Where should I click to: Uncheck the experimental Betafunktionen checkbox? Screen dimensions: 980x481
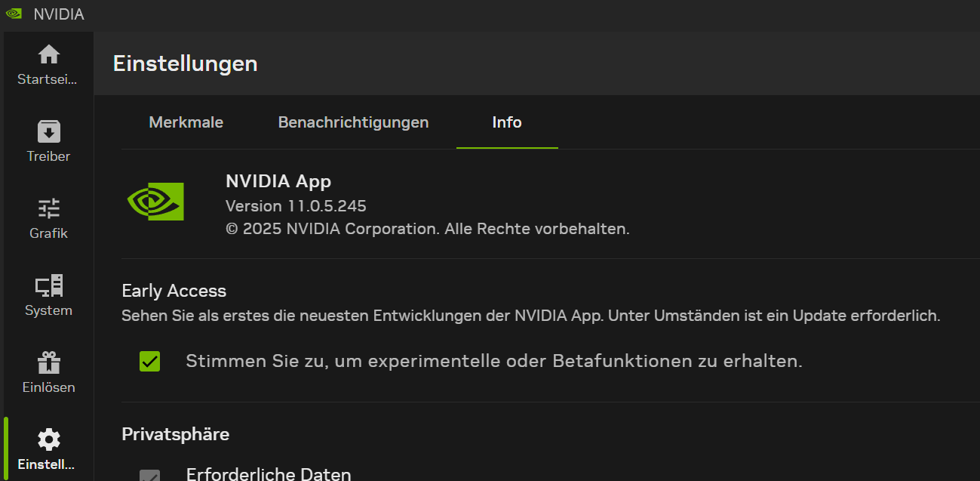click(x=150, y=362)
